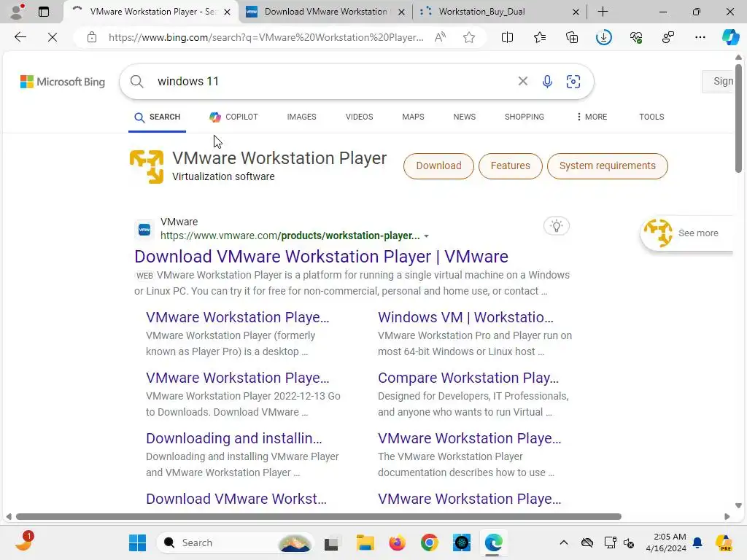The height and width of the screenshot is (560, 747).
Task: Start voice search with microphone icon
Action: (x=547, y=82)
